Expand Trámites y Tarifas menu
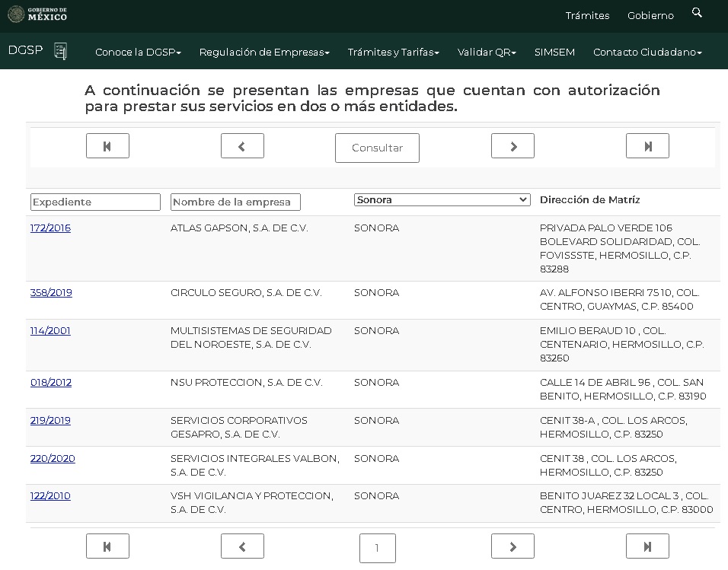Screen dimensions: 728x570 (393, 52)
